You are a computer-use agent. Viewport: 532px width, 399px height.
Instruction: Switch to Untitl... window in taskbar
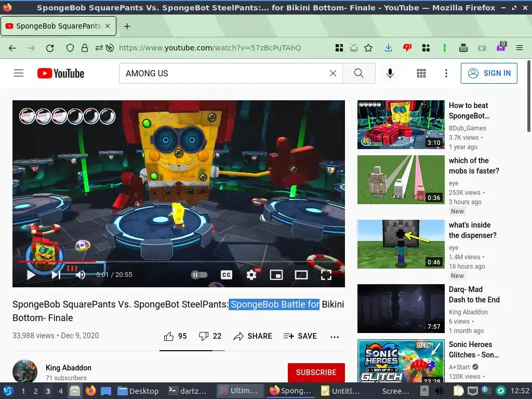[340, 391]
